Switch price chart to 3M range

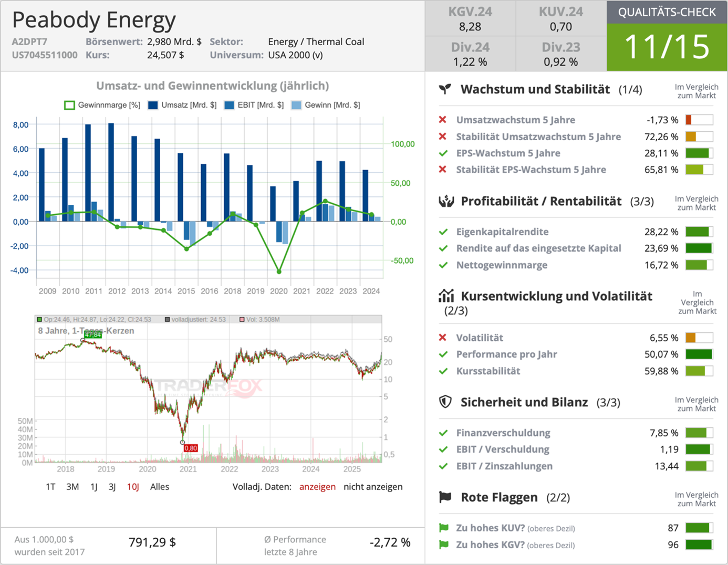(x=72, y=487)
